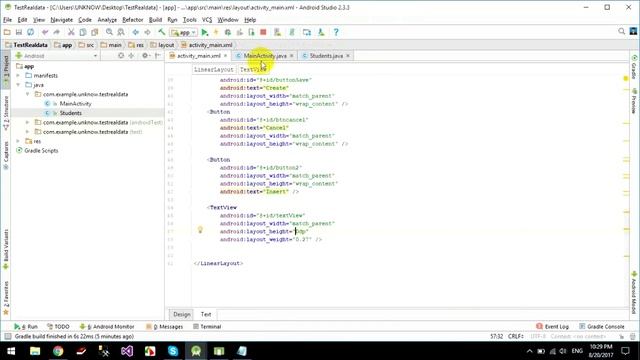The image size is (640, 360).
Task: Click the Back navigation arrow
Action: click(x=136, y=32)
